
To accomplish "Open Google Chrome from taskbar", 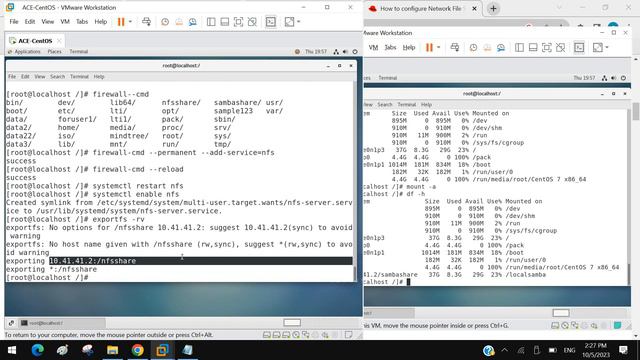I will [x=138, y=350].
